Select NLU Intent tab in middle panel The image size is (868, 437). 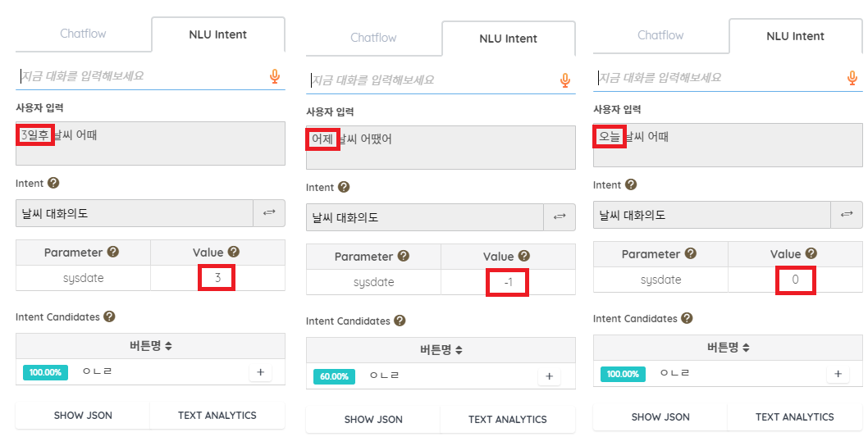pyautogui.click(x=508, y=39)
